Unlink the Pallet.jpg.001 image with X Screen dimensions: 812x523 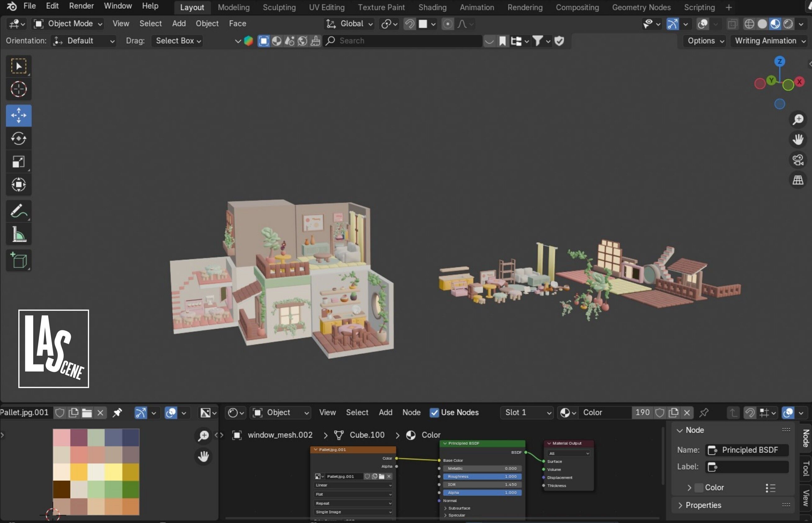[100, 413]
